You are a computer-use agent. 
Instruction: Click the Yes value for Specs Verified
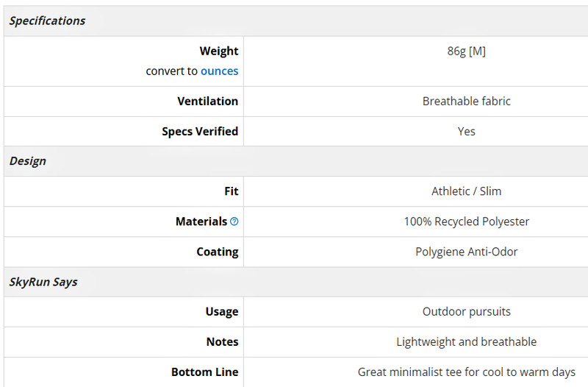(x=466, y=132)
